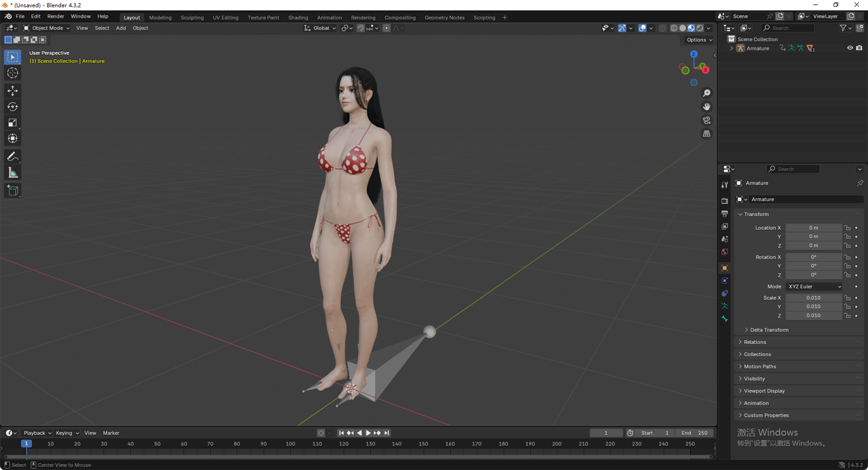The image size is (868, 470).
Task: Open the Render properties tab
Action: coord(724,201)
